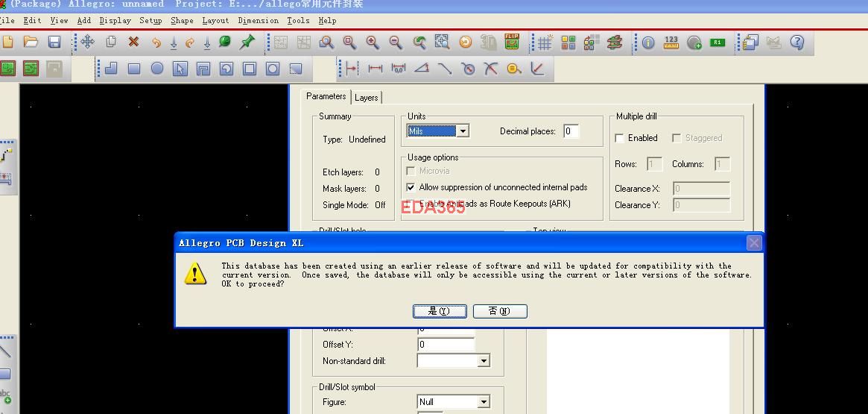The image size is (868, 414).
Task: Click the Zoom Out magnifier icon
Action: (395, 42)
